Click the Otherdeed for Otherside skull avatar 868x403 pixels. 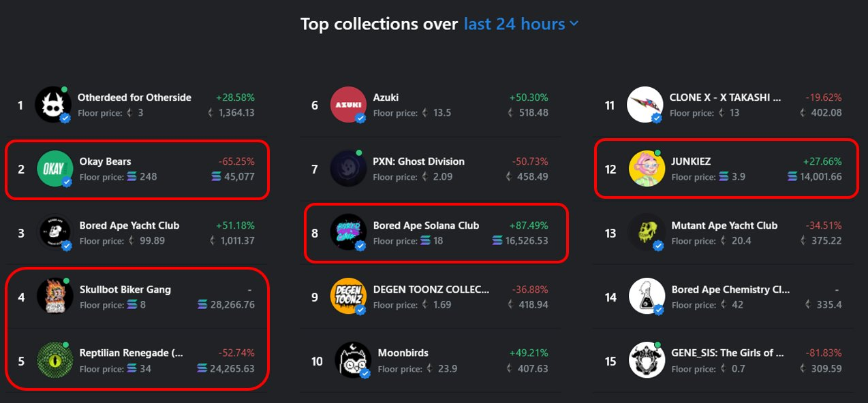coord(53,105)
